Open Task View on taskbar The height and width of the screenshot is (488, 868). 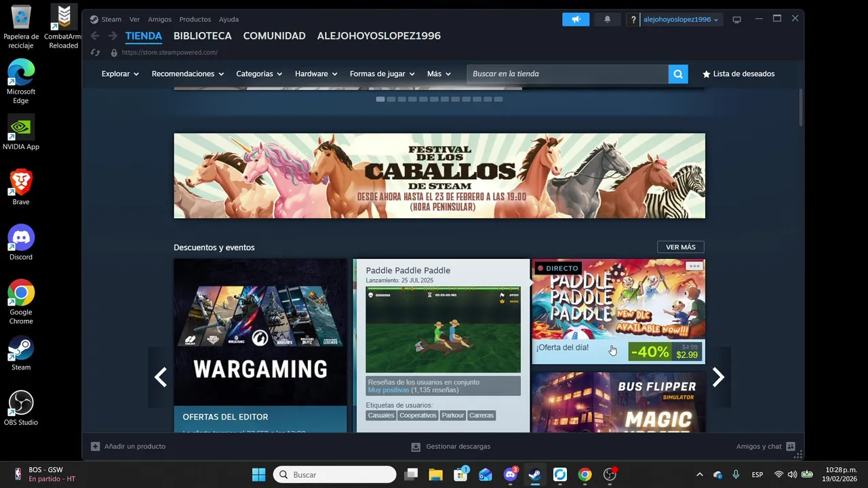[411, 474]
